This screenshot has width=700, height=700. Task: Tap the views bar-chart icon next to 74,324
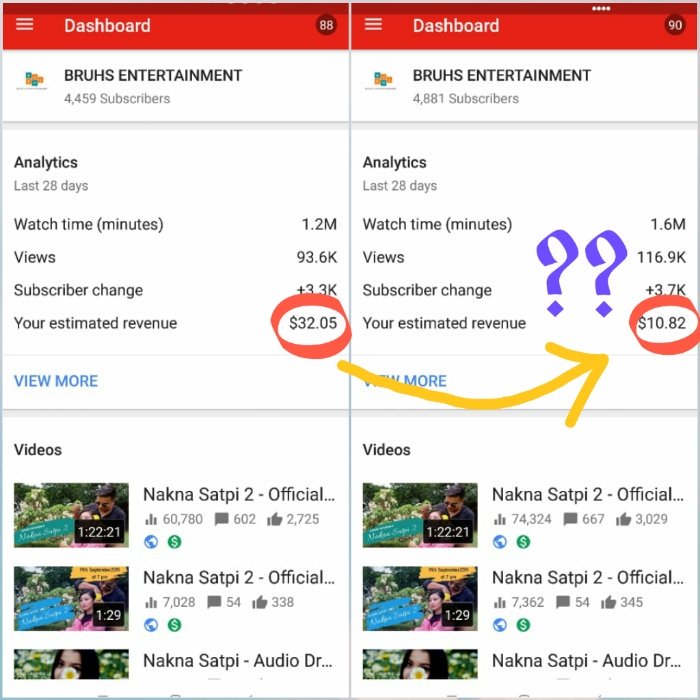(500, 519)
